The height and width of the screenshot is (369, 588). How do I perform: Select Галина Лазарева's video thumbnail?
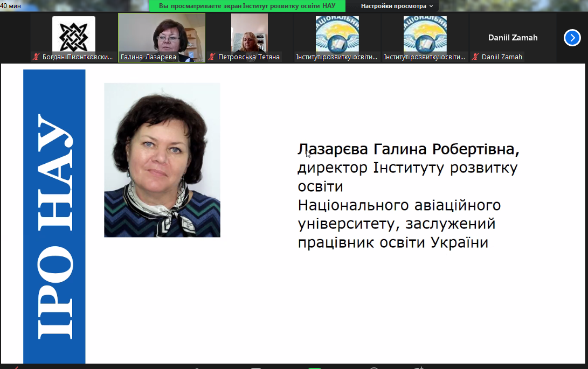[162, 33]
